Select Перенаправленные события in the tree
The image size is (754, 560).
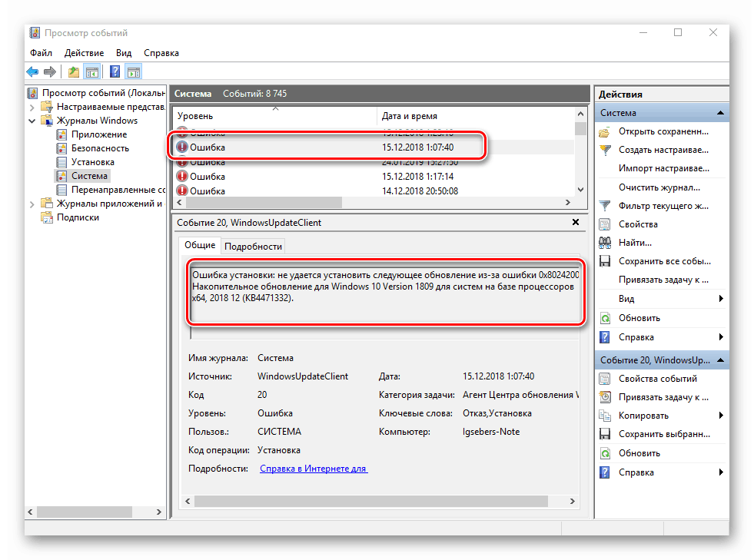pos(118,190)
